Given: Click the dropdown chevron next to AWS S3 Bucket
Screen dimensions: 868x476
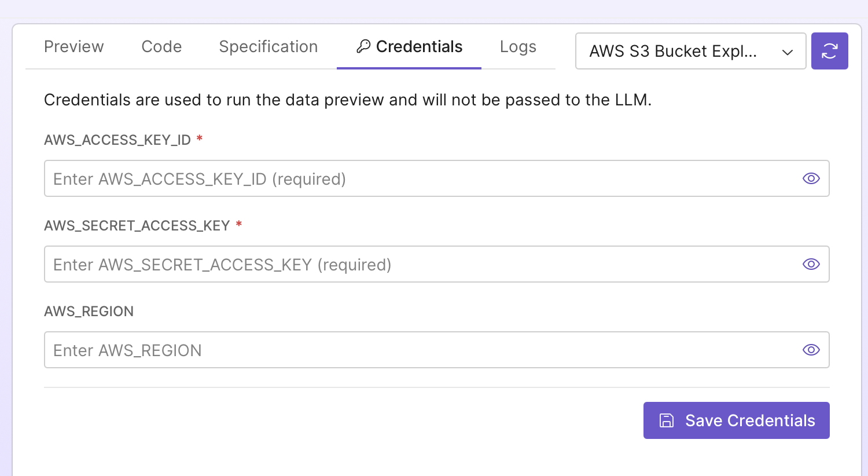Looking at the screenshot, I should [x=787, y=52].
